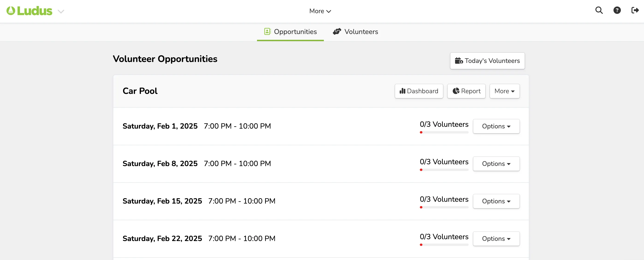Open Options for Saturday, Feb 22, 2025

(496, 239)
